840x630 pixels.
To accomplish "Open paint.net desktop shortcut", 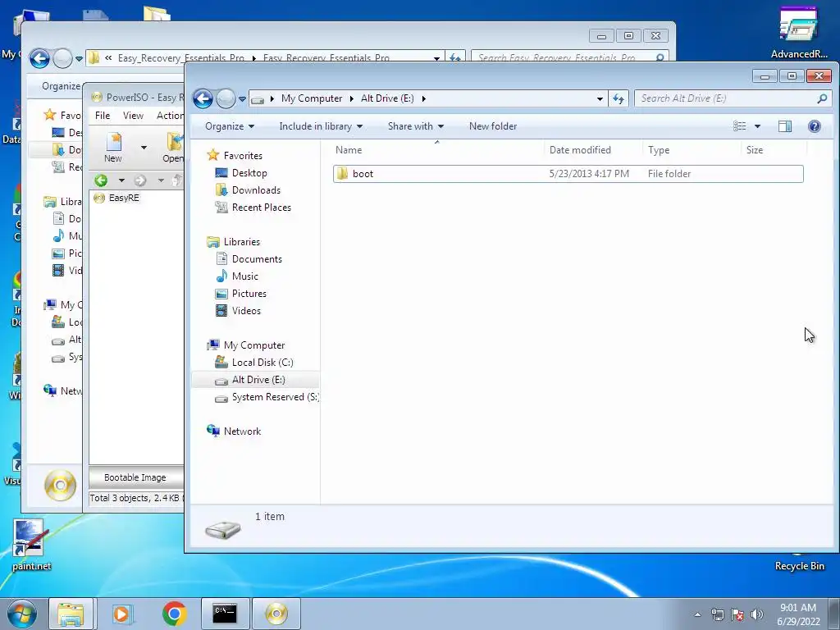I will tap(30, 546).
